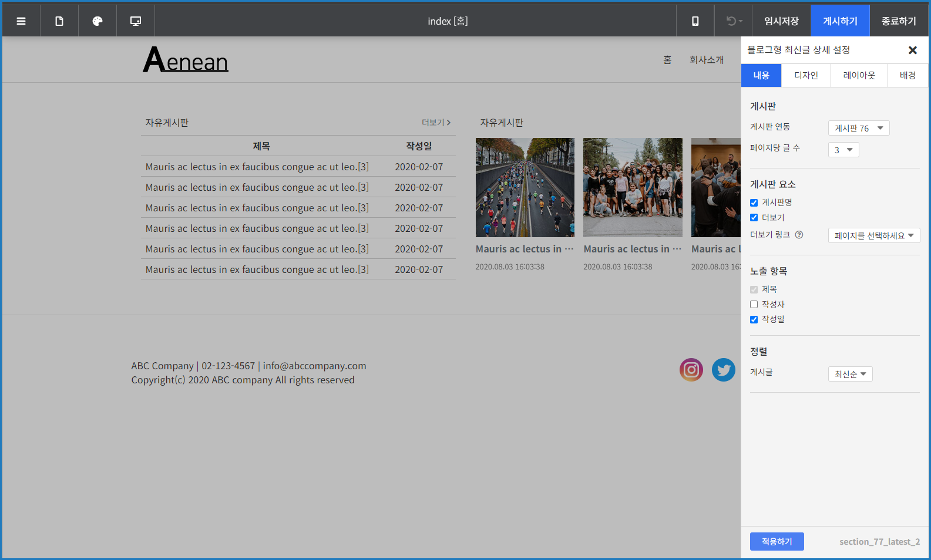
Task: Toggle the 더보기 checkbox
Action: 754,218
